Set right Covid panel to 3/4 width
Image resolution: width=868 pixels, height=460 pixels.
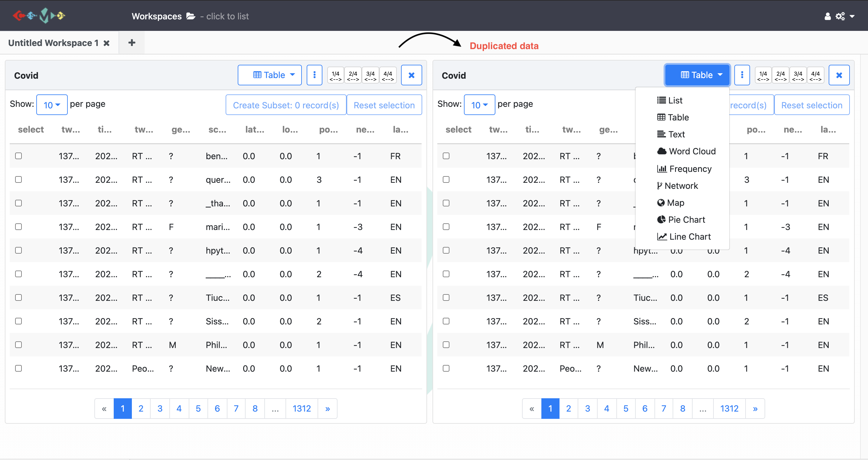coord(798,75)
